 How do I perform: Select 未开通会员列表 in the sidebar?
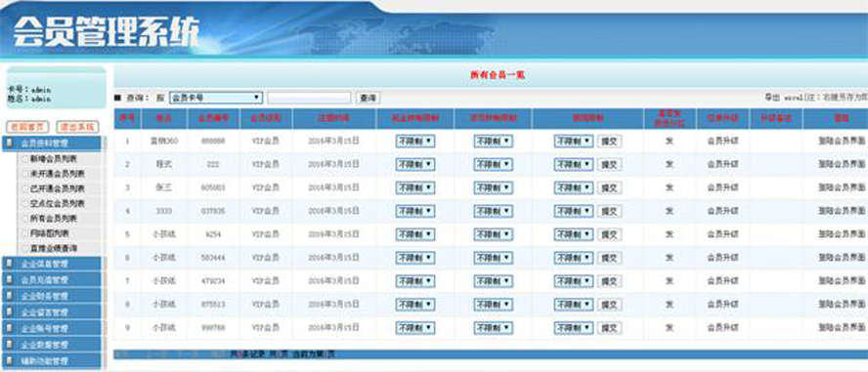(x=57, y=174)
